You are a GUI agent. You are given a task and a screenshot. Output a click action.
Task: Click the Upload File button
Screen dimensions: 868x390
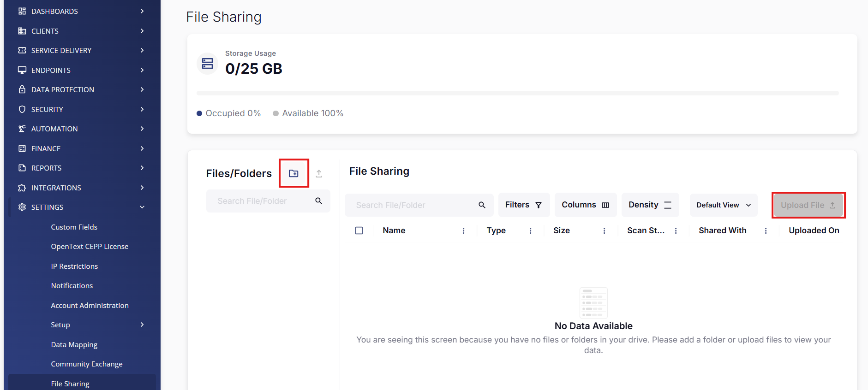808,205
